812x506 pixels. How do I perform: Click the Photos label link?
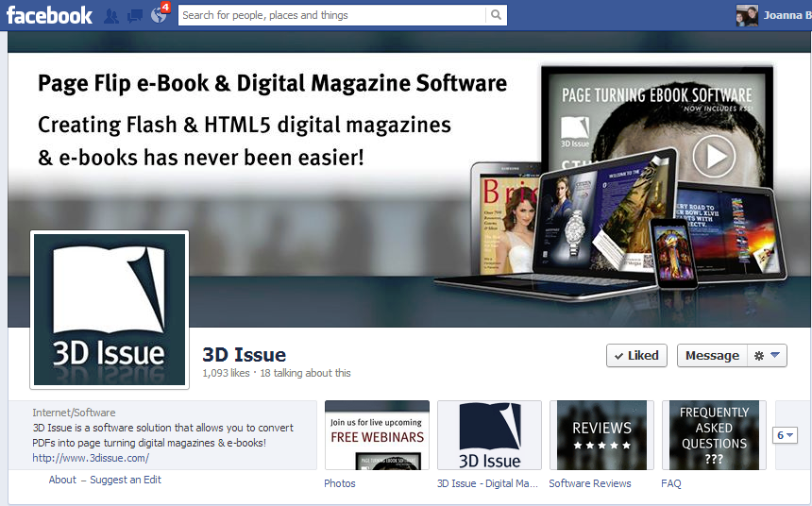pyautogui.click(x=340, y=483)
